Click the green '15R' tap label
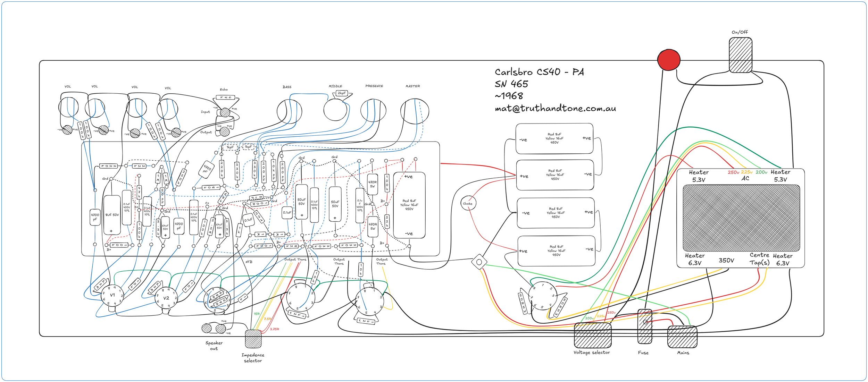868x382 pixels. tap(257, 314)
